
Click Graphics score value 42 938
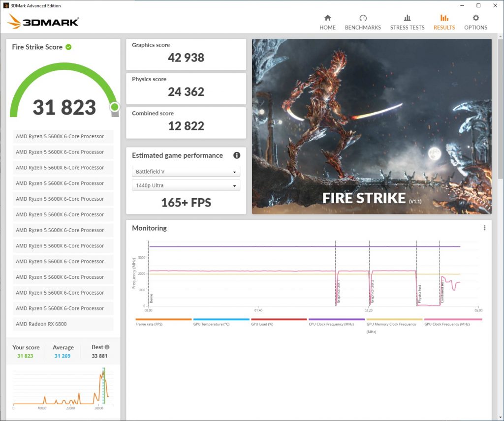click(x=186, y=58)
